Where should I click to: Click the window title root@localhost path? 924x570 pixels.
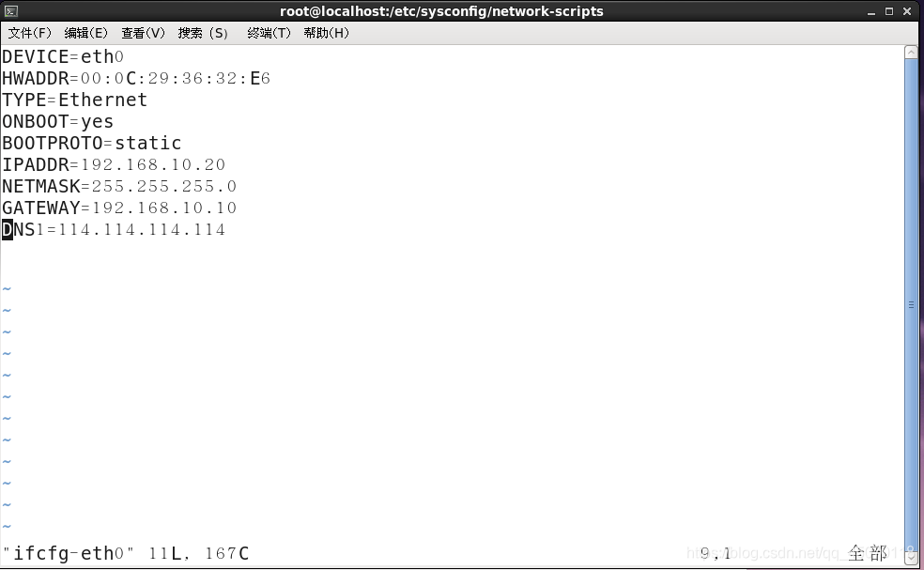pyautogui.click(x=441, y=11)
